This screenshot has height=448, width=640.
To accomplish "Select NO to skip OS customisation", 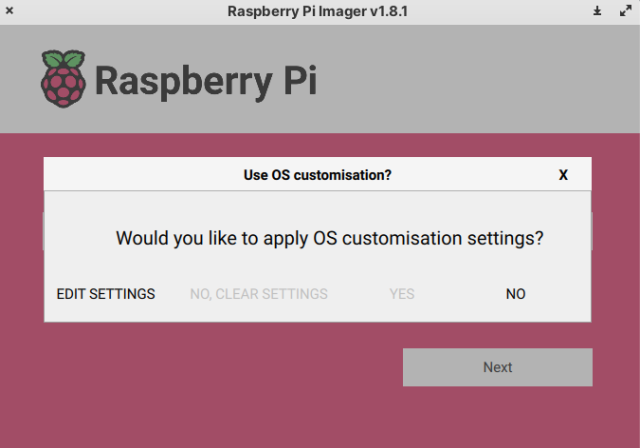I will pyautogui.click(x=516, y=294).
